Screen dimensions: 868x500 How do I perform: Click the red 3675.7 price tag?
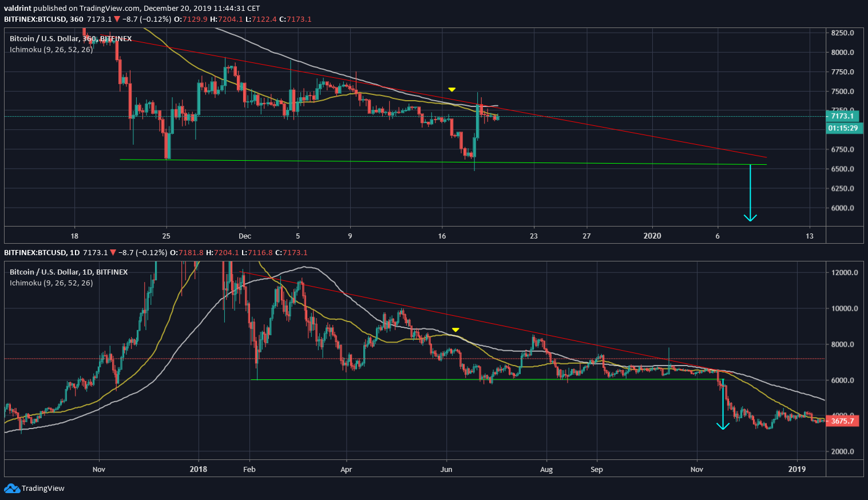tap(842, 420)
